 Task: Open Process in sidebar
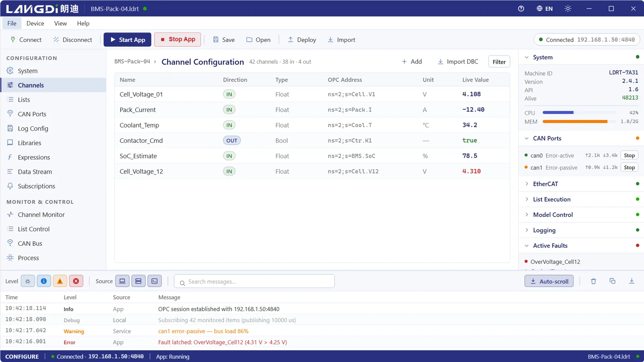click(x=53, y=258)
